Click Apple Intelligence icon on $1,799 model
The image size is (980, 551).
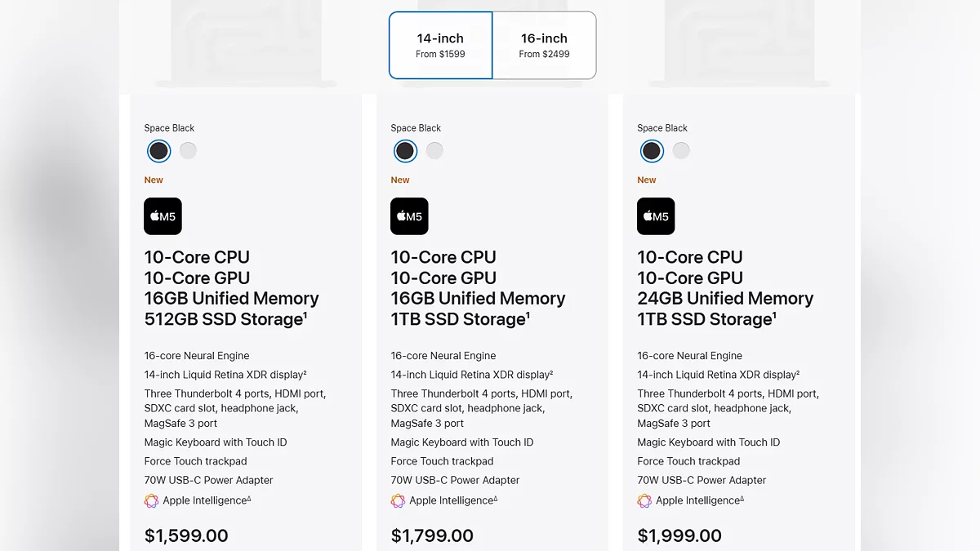399,501
